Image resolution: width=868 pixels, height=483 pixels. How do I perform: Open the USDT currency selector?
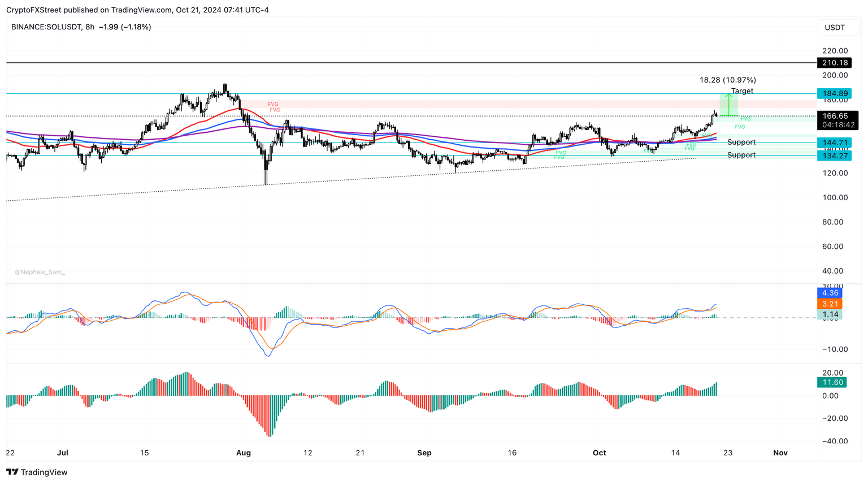834,27
